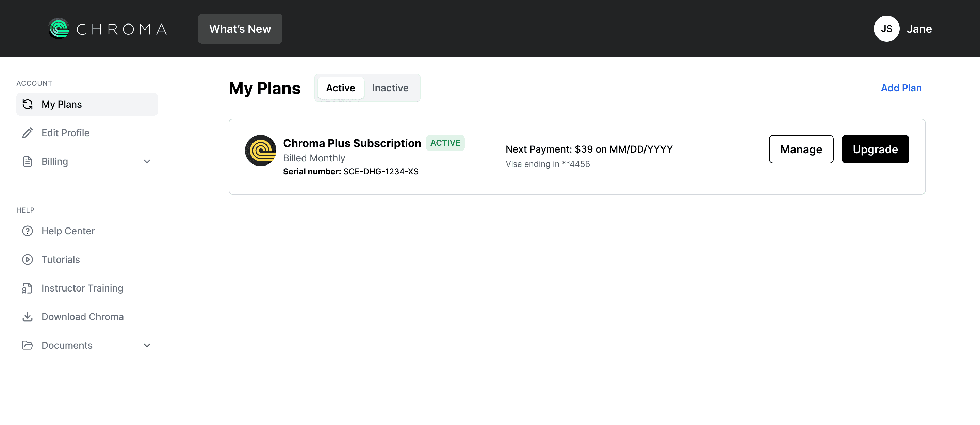
Task: Click the Tutorials play icon
Action: [x=27, y=259]
